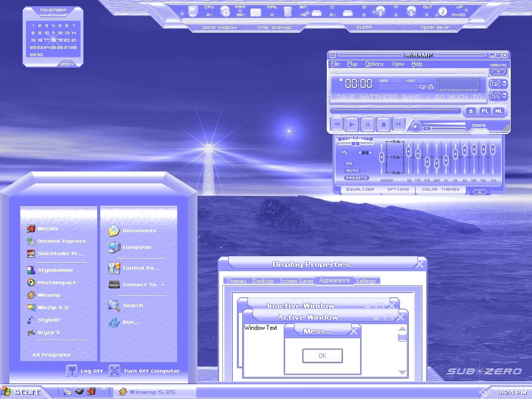532x399 pixels.
Task: Click the Winamp seek bar
Action: point(395,110)
